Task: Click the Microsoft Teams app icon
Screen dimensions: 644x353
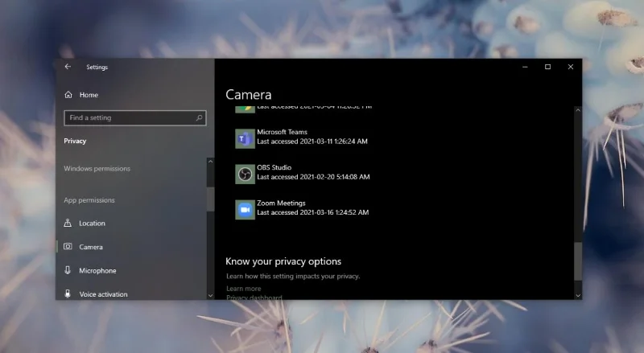Action: coord(245,138)
